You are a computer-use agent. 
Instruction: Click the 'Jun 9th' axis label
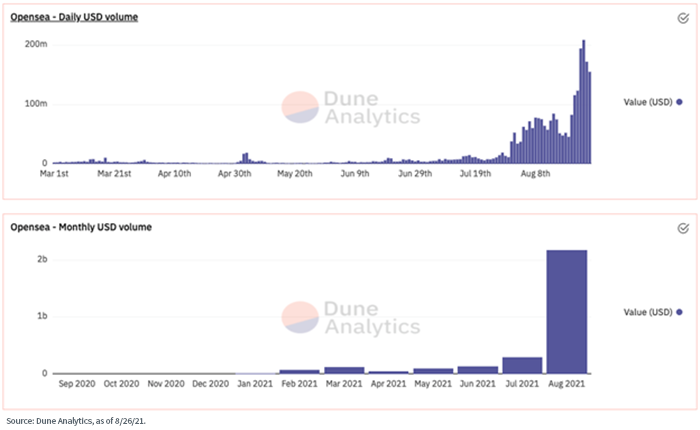pos(355,174)
